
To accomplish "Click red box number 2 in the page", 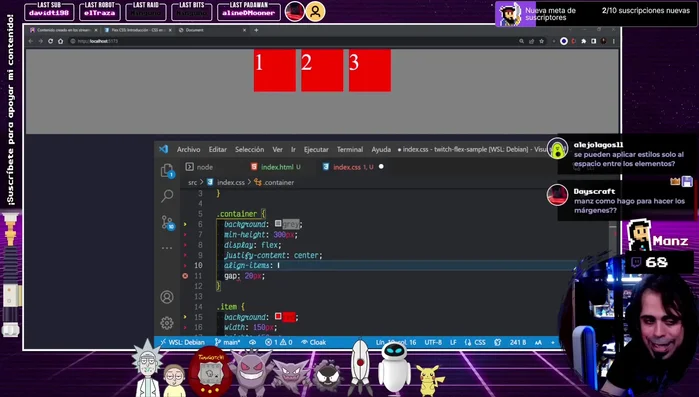I will [x=322, y=70].
